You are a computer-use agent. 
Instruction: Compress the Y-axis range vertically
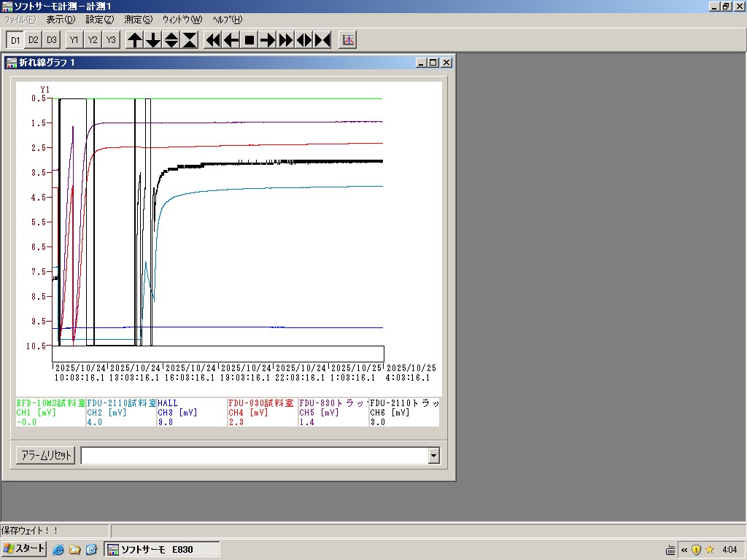coord(190,40)
